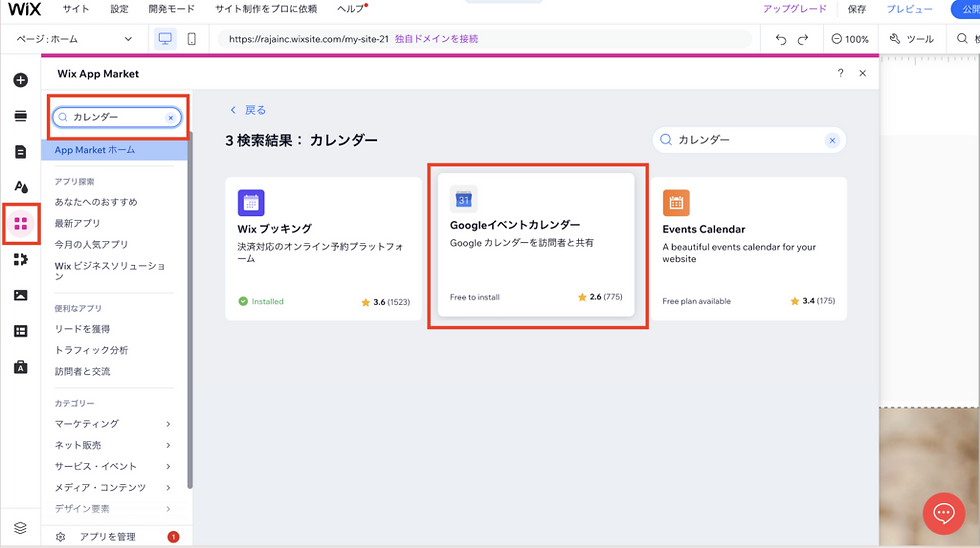Click the undo arrow
Viewport: 980px width, 548px height.
point(781,39)
